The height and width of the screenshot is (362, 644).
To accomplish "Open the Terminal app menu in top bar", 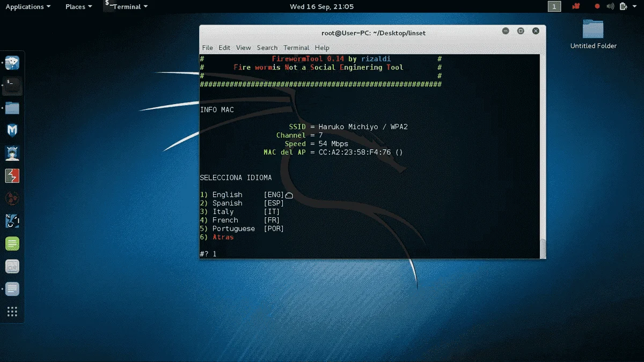I will 127,6.
